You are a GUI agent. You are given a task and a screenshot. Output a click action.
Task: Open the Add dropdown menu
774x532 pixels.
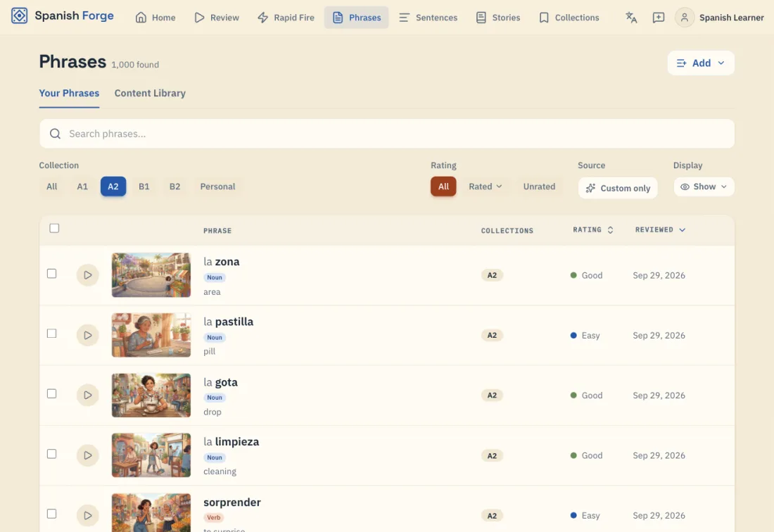click(700, 63)
